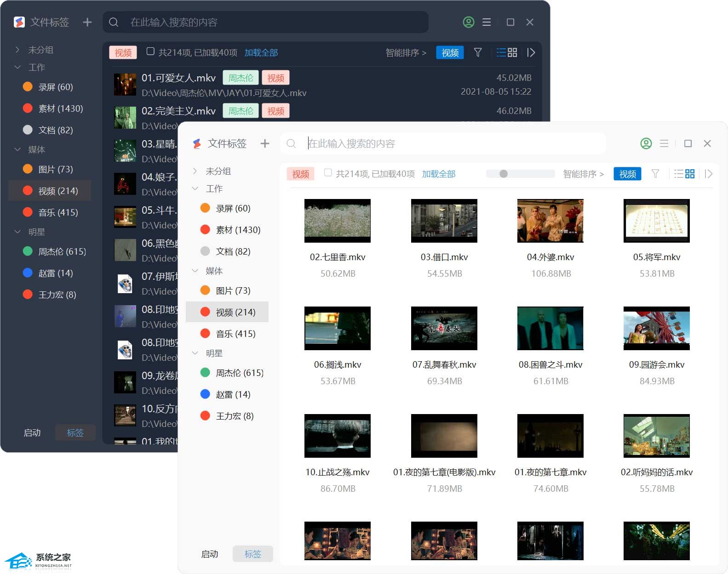Open 智能排序 sort dropdown in dark window
The image size is (728, 574).
(x=406, y=53)
